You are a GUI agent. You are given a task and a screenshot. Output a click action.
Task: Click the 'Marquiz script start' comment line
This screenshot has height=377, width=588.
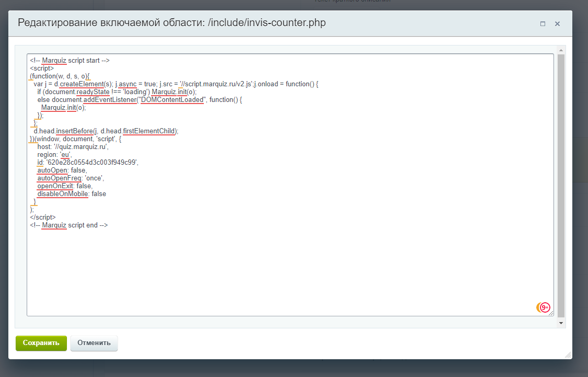click(70, 61)
